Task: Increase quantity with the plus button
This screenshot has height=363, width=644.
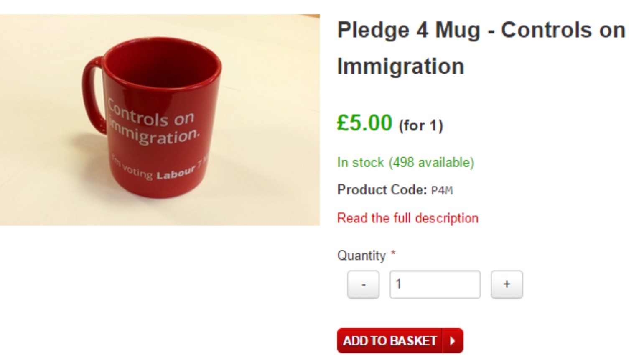Action: [x=507, y=284]
